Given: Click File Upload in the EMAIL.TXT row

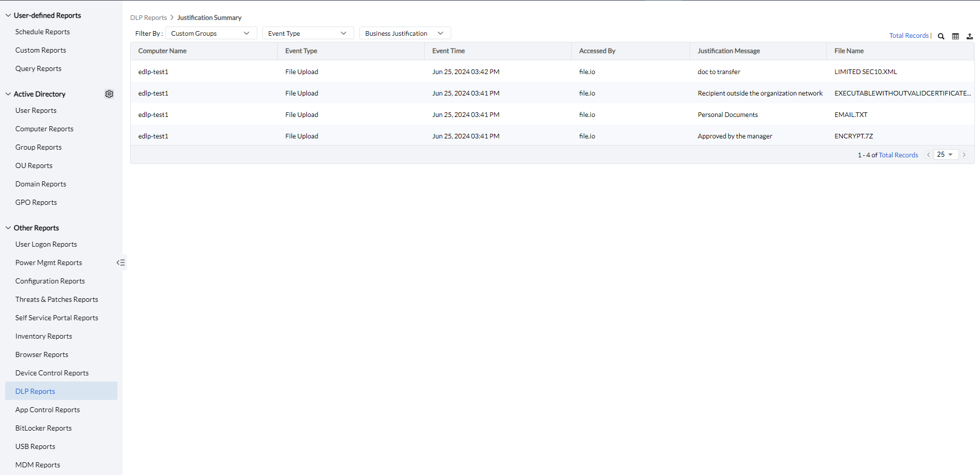Looking at the screenshot, I should [302, 115].
